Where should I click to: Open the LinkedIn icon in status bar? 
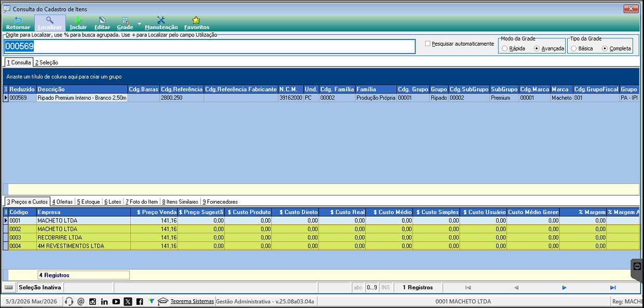pos(104,301)
